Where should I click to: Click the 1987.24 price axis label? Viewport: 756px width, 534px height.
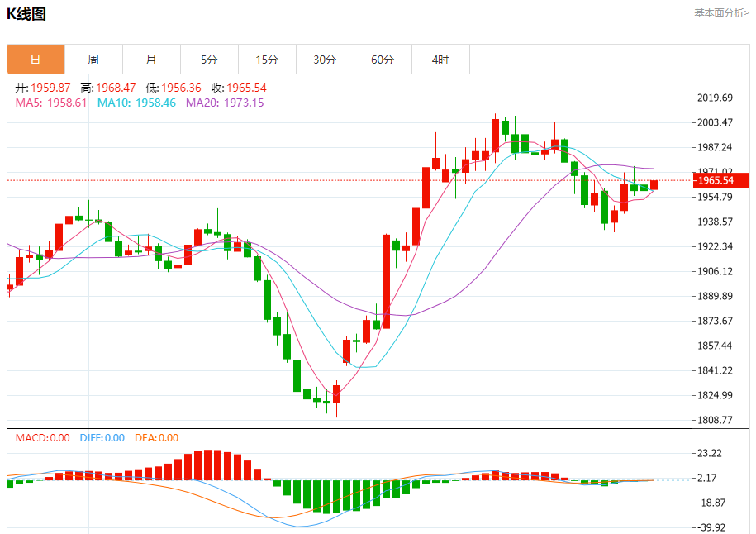[x=715, y=148]
